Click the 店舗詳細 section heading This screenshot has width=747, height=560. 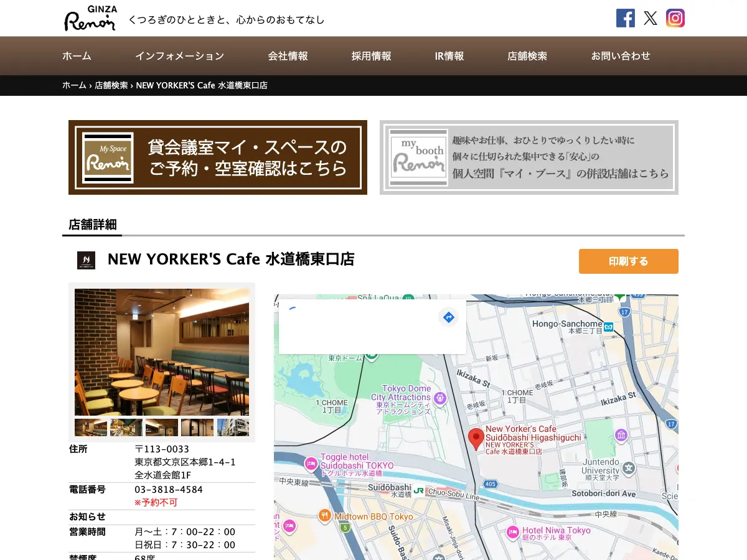(92, 225)
